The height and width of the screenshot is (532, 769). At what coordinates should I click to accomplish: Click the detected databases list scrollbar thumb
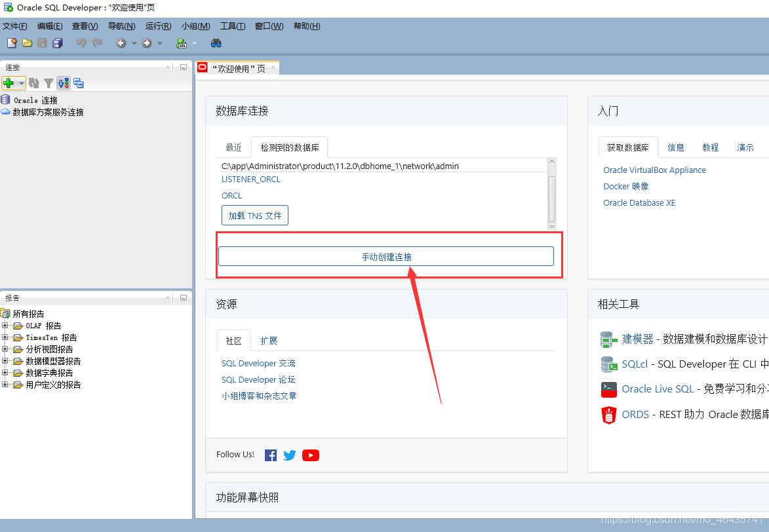tap(552, 199)
